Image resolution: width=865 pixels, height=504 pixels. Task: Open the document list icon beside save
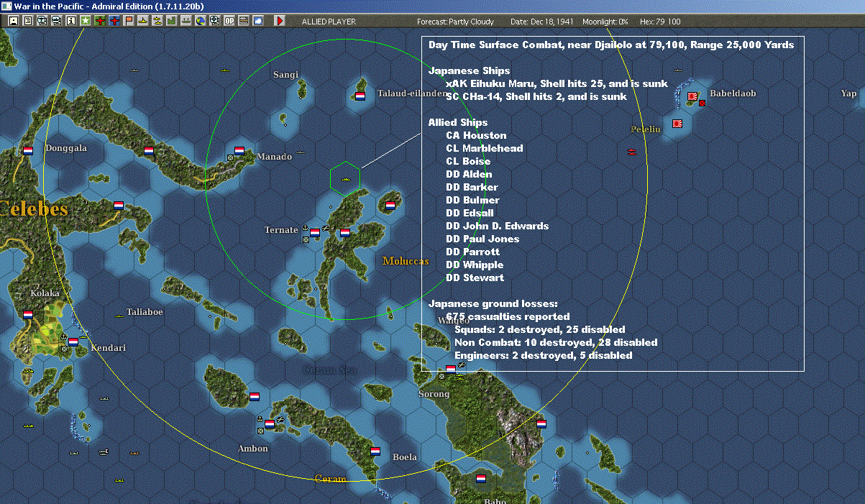tap(28, 21)
